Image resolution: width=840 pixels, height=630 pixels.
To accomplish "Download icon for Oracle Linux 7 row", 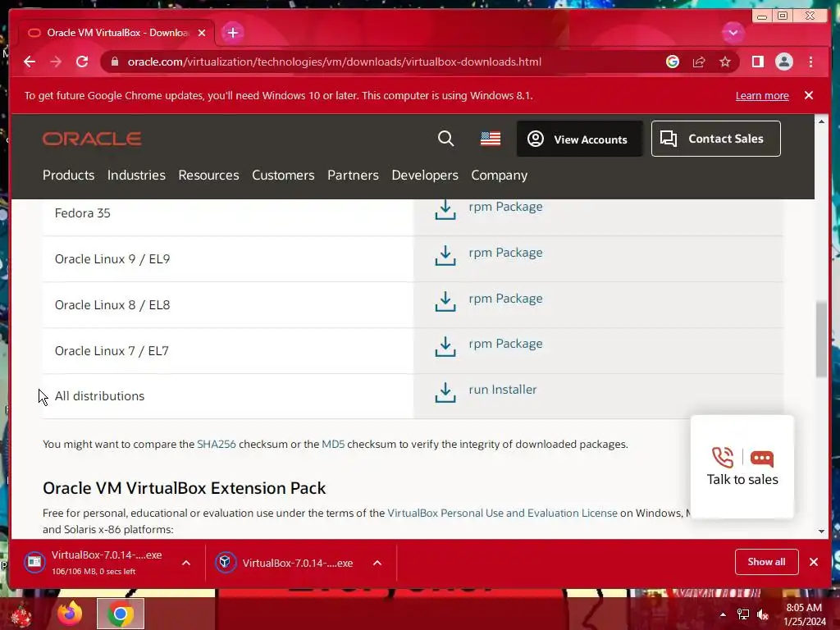I will (445, 347).
